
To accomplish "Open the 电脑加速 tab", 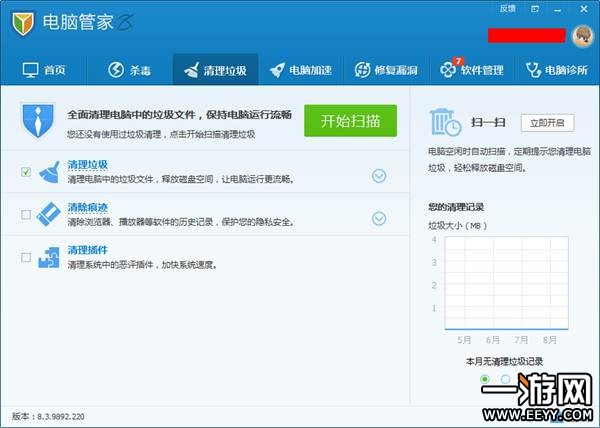I will tap(301, 70).
